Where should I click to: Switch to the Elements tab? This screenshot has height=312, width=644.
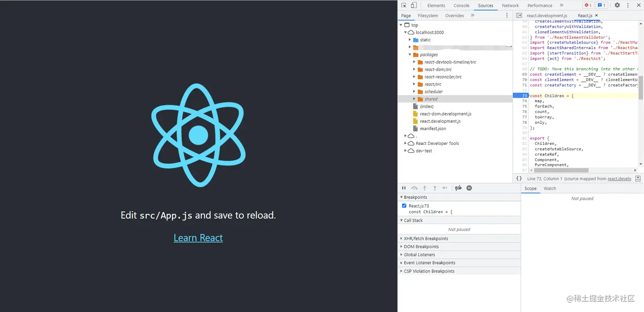coord(436,6)
